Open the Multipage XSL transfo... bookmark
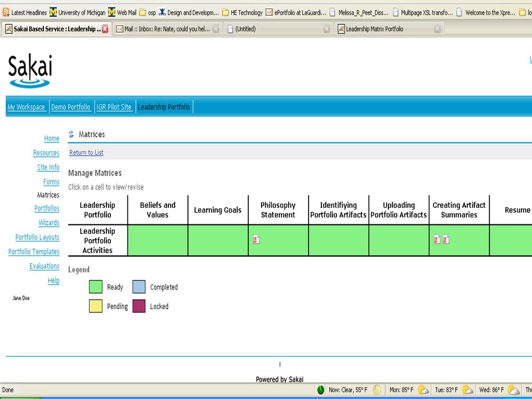The width and height of the screenshot is (532, 399). 423,13
